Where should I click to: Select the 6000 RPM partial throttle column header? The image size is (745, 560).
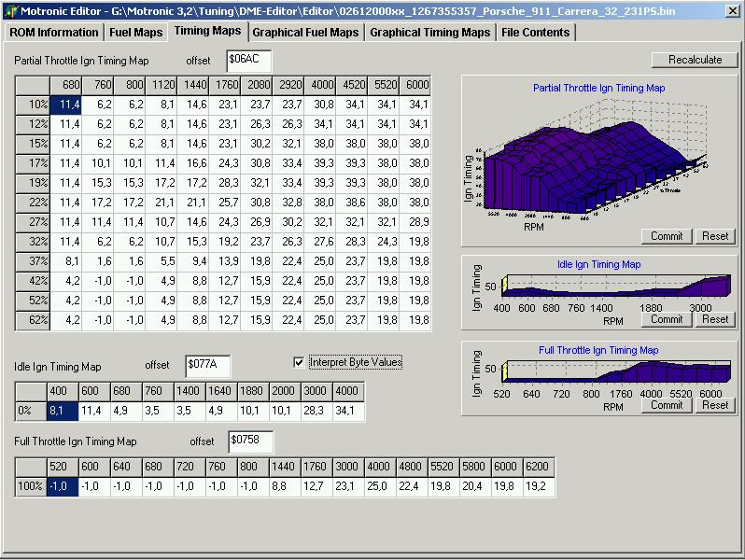(x=415, y=85)
